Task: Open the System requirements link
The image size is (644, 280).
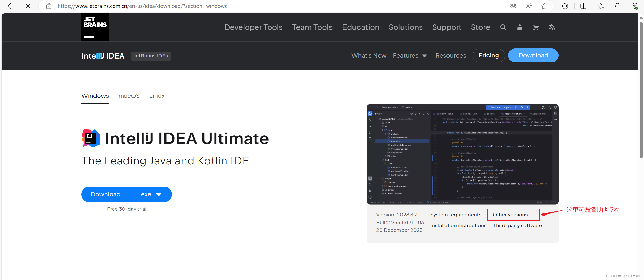Action: point(456,215)
